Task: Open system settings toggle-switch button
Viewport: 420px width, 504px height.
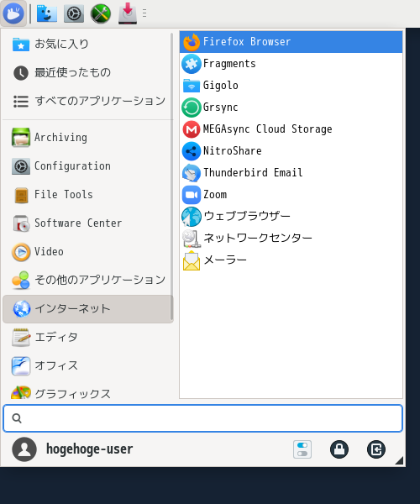Action: 302,449
